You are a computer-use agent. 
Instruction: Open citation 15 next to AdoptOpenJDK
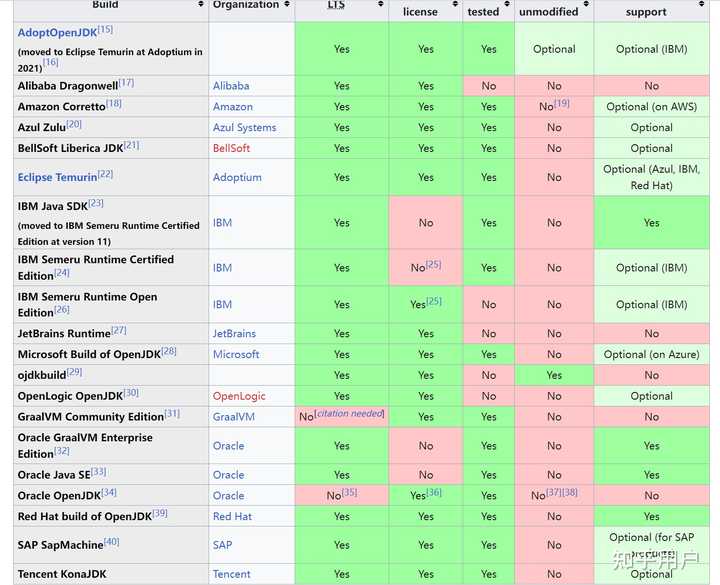point(105,29)
